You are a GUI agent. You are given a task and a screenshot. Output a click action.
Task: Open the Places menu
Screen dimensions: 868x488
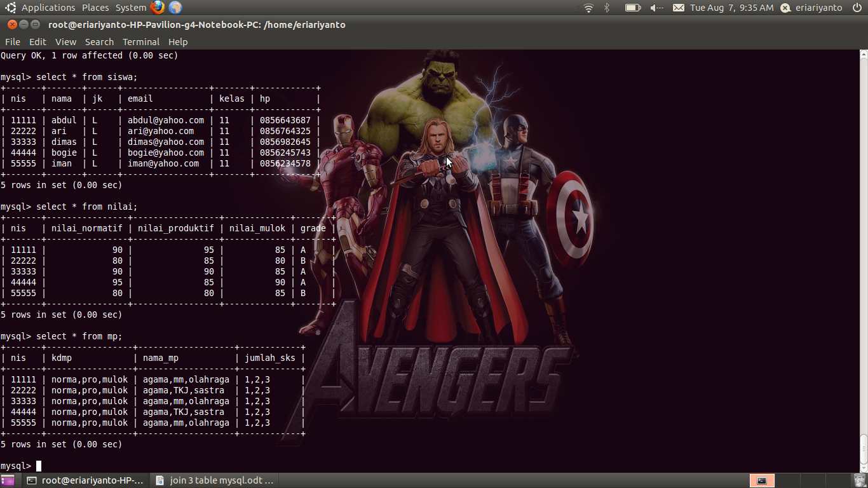pos(95,8)
